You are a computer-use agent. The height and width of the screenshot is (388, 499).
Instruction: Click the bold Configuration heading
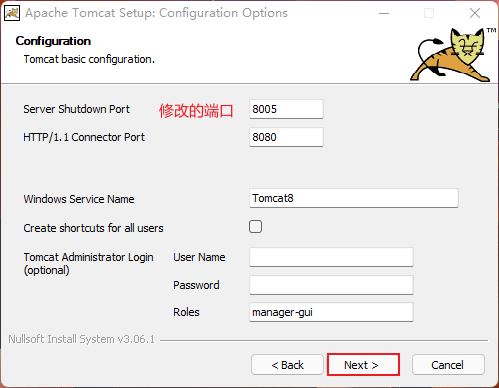tap(53, 41)
